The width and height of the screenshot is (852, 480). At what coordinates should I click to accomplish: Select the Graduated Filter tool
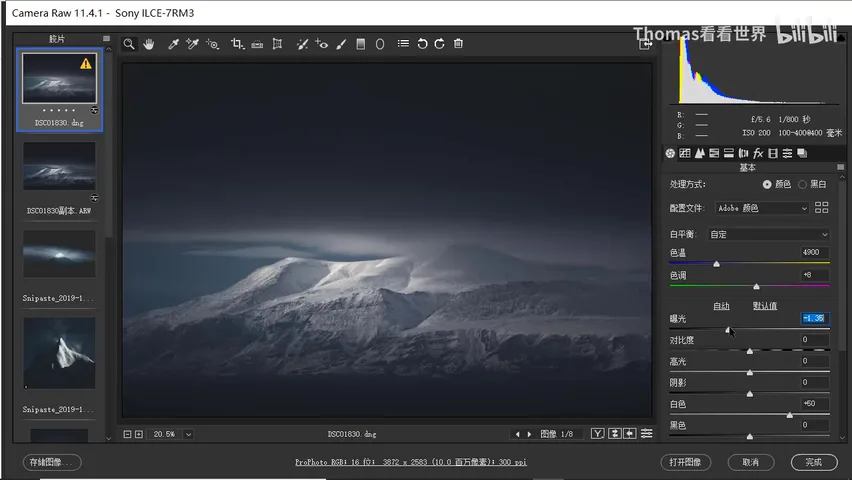point(360,44)
